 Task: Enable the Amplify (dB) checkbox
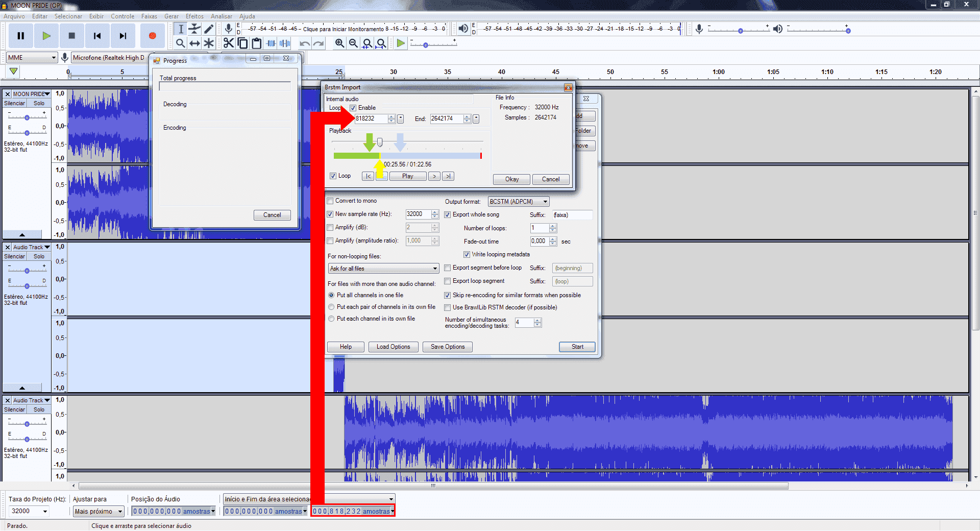(x=330, y=227)
